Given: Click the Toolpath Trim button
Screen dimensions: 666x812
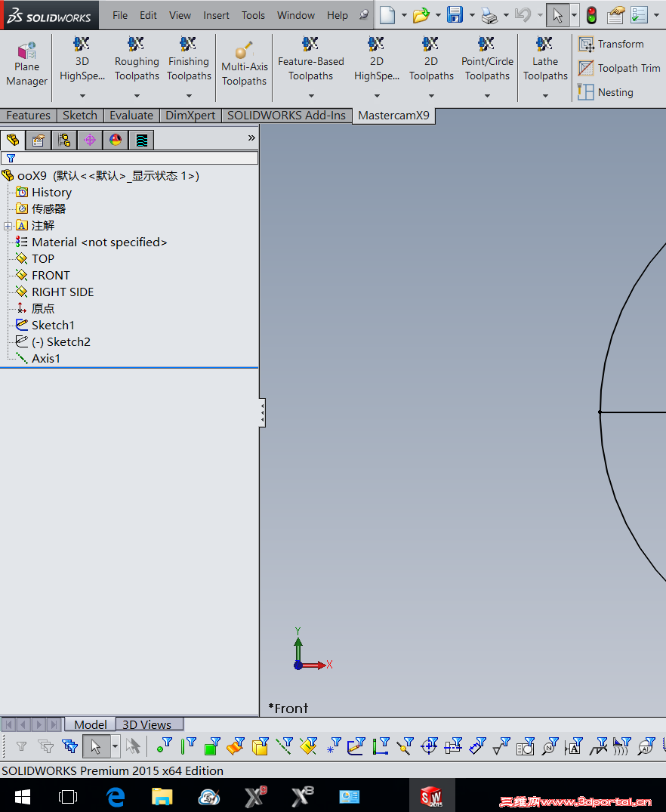Looking at the screenshot, I should click(x=619, y=68).
